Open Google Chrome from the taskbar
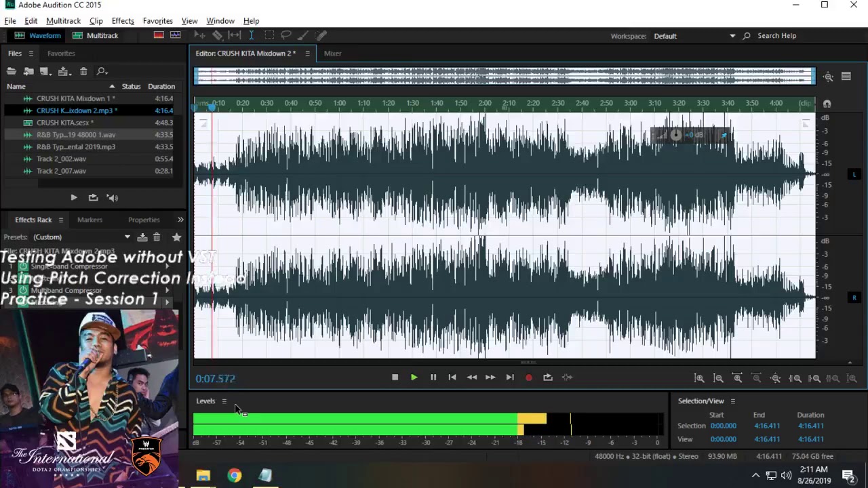The height and width of the screenshot is (488, 868). click(x=234, y=475)
